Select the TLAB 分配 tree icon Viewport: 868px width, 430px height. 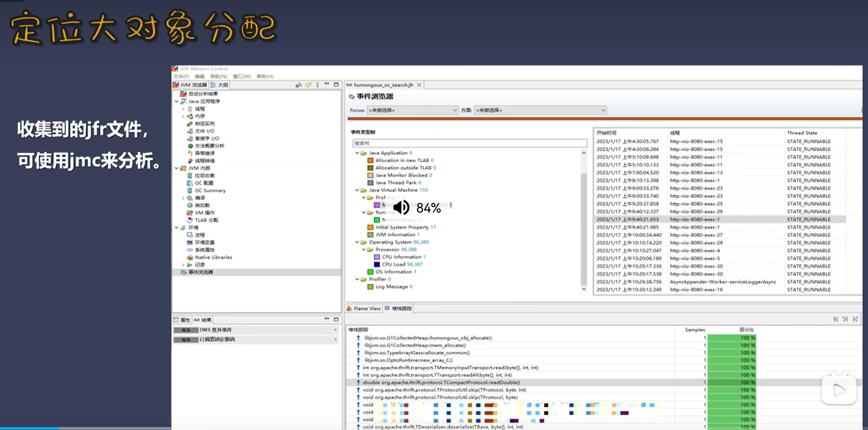coord(190,220)
